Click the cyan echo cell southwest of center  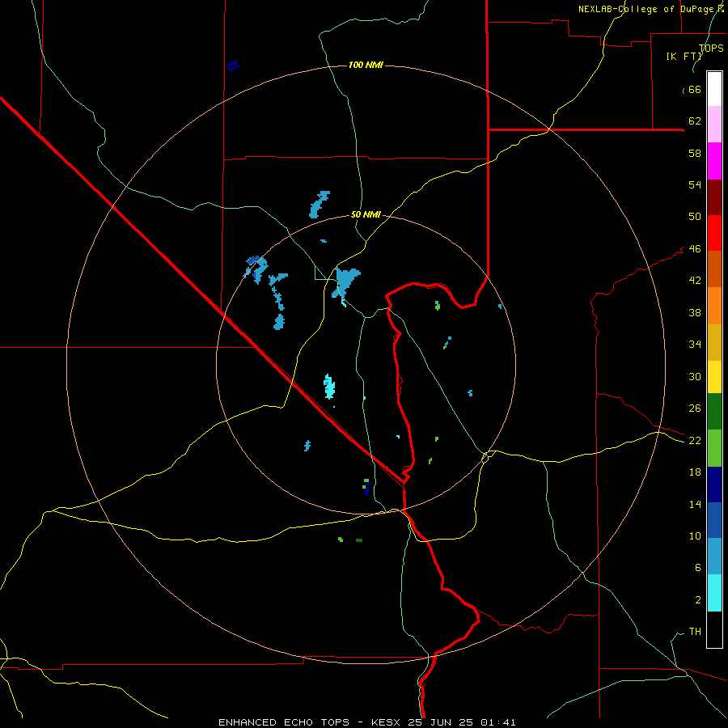click(x=329, y=387)
